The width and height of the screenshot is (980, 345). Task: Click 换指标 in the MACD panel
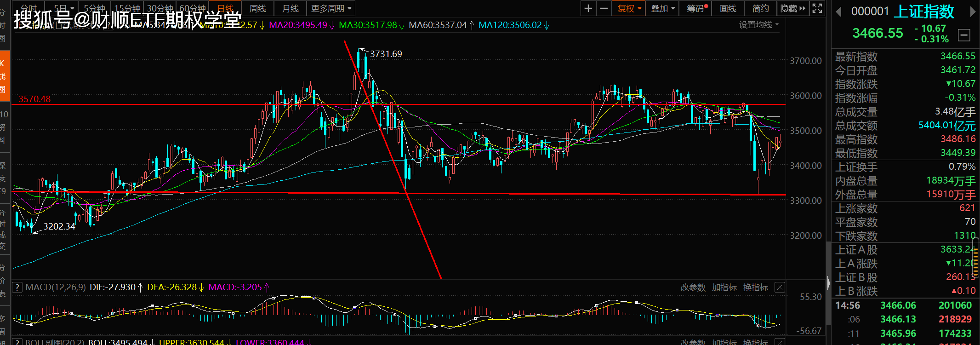tap(756, 287)
